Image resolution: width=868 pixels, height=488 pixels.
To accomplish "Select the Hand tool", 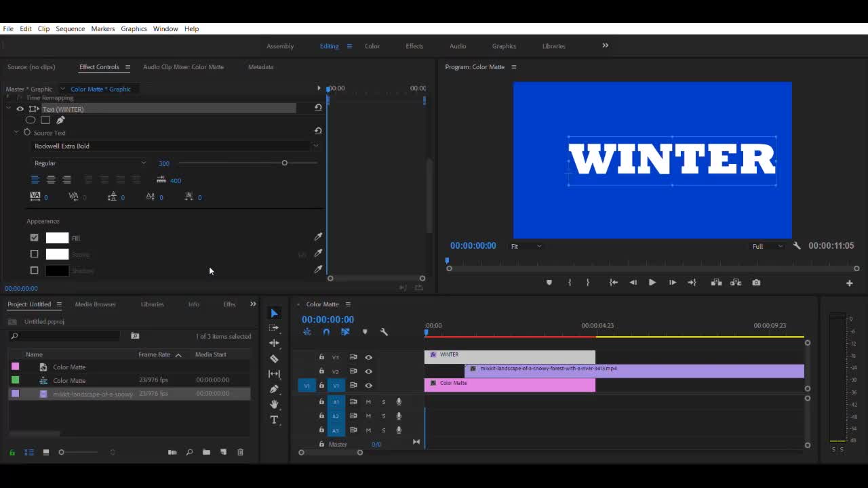I will tap(274, 404).
